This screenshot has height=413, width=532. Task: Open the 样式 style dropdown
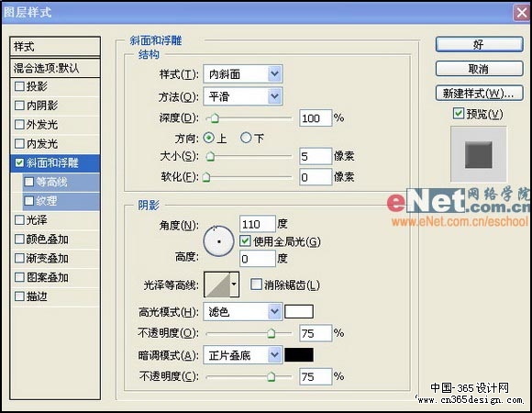[x=242, y=74]
